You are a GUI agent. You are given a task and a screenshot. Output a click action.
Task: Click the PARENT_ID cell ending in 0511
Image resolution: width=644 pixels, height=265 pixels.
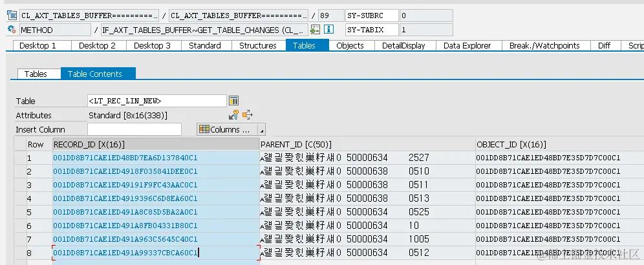[x=368, y=185]
